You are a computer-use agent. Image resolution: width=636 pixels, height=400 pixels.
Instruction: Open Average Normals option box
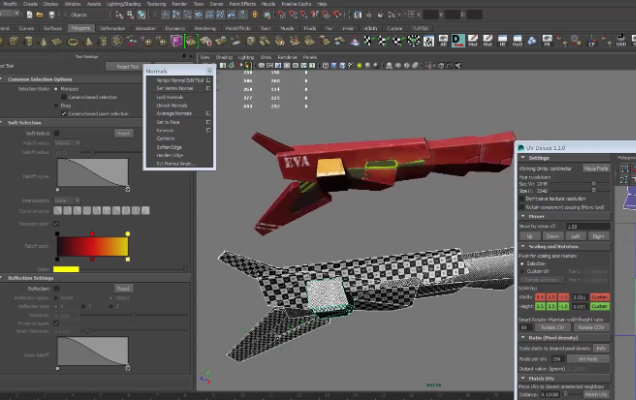point(208,113)
